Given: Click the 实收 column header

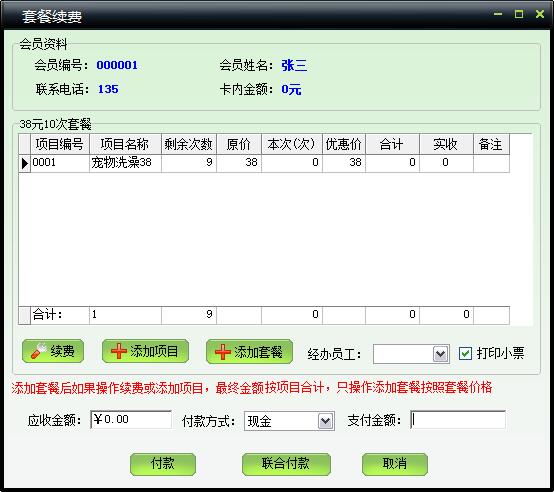Looking at the screenshot, I should pos(446,144).
